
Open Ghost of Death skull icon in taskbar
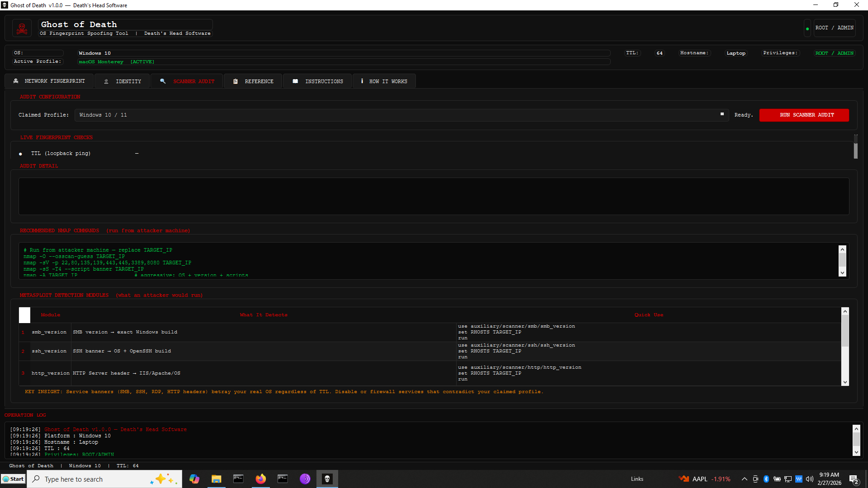tap(327, 479)
